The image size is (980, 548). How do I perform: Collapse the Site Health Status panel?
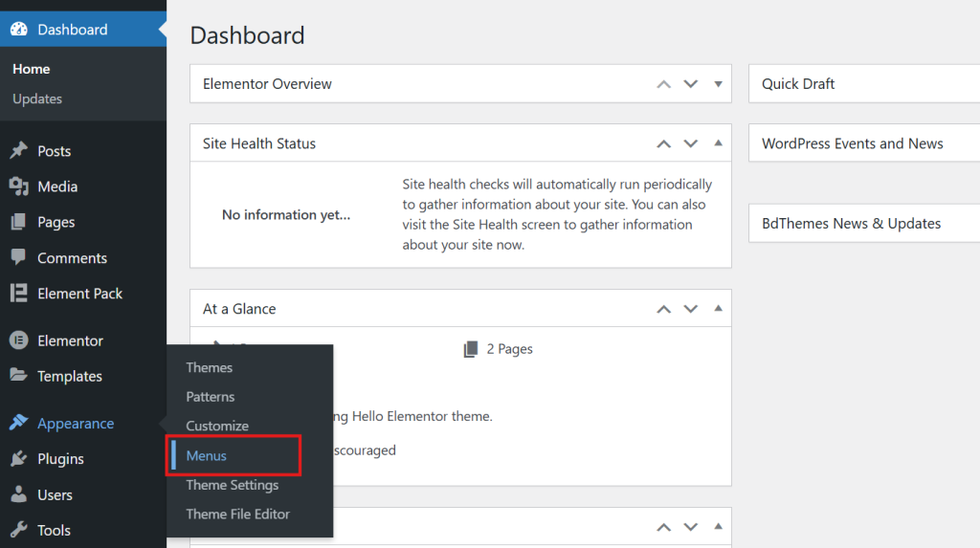718,143
